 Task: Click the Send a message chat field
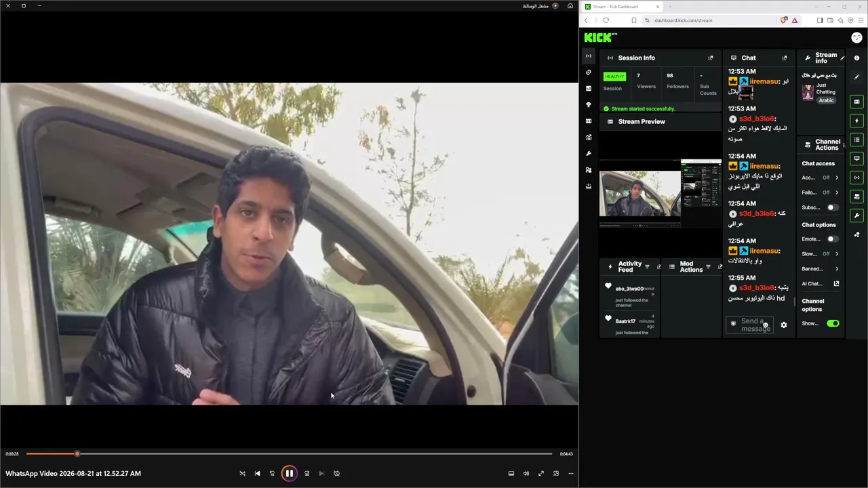pyautogui.click(x=749, y=325)
